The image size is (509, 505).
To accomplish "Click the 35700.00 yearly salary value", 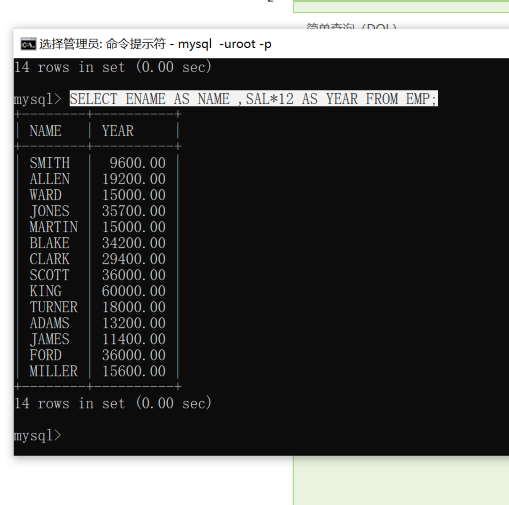I will [134, 211].
